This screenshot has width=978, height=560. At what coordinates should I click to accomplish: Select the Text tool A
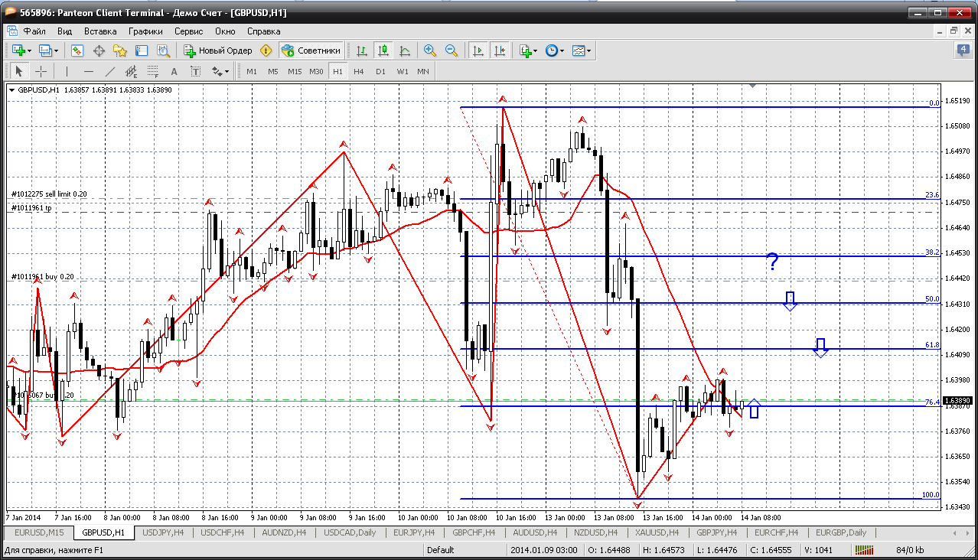pyautogui.click(x=174, y=71)
